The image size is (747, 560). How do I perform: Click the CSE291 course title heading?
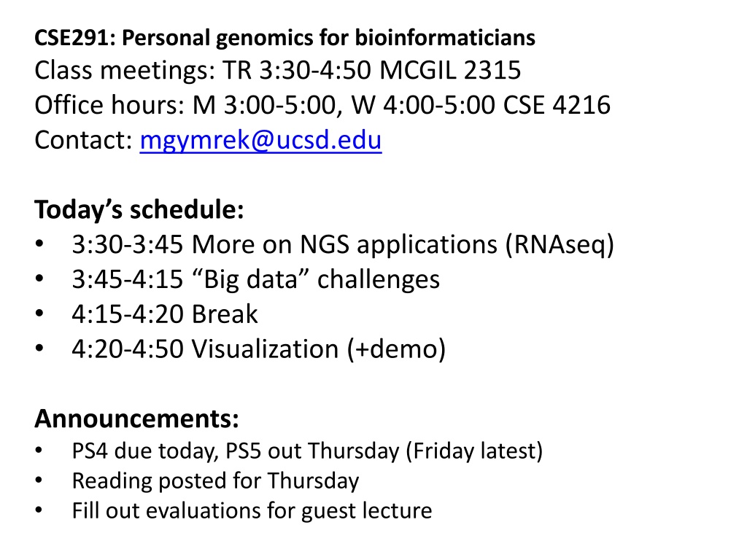[x=285, y=38]
